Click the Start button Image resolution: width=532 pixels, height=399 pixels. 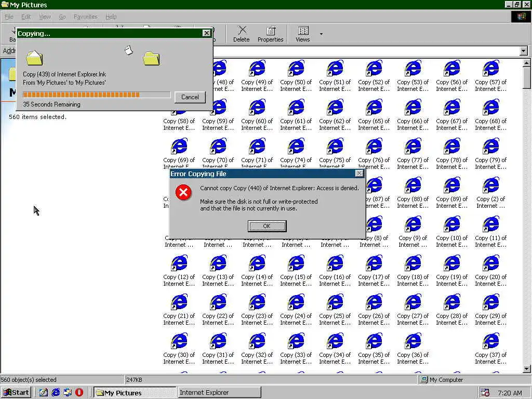pyautogui.click(x=16, y=393)
